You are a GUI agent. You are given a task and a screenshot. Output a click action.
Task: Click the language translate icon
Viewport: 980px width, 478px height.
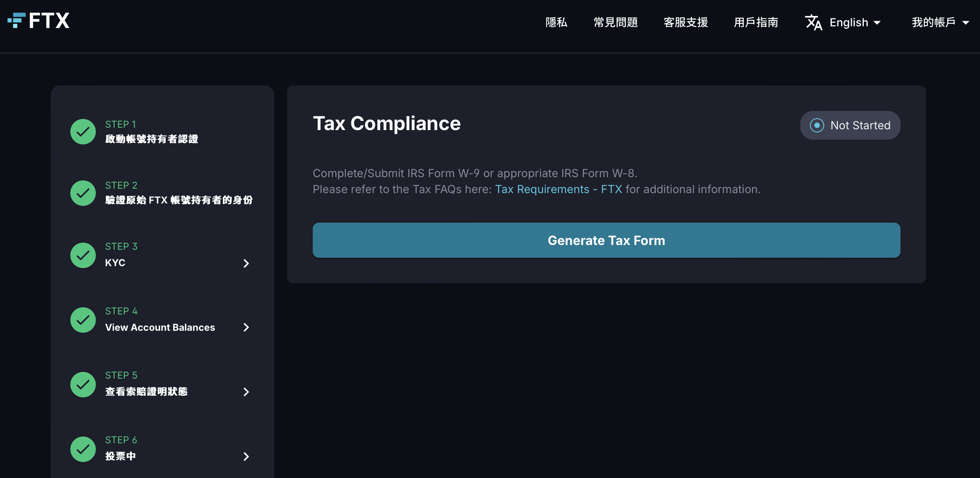click(813, 22)
